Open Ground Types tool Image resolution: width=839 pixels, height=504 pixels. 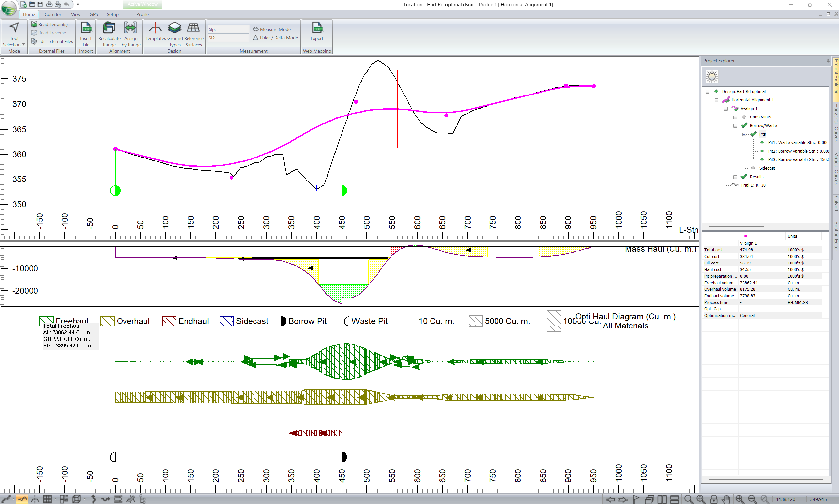(175, 35)
